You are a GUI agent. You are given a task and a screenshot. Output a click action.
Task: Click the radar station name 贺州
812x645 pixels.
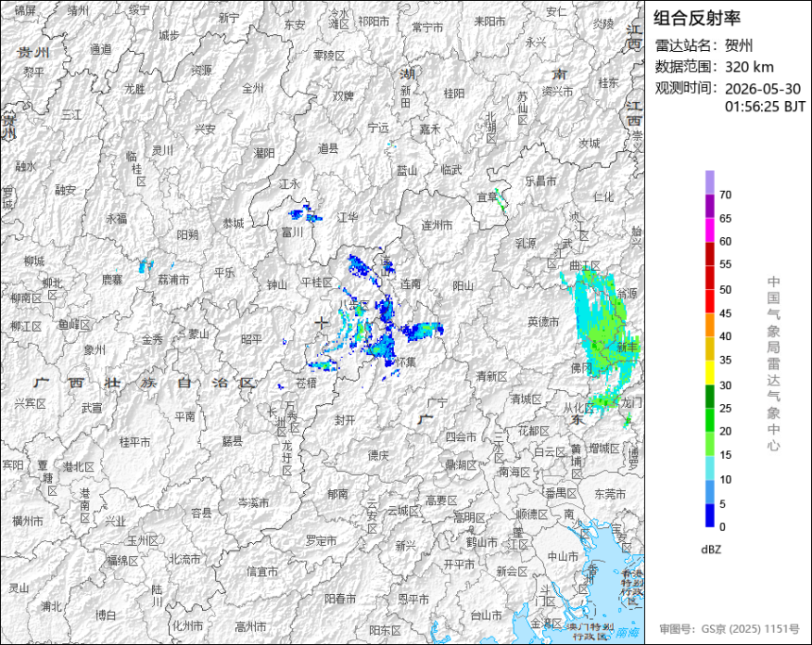coord(739,45)
